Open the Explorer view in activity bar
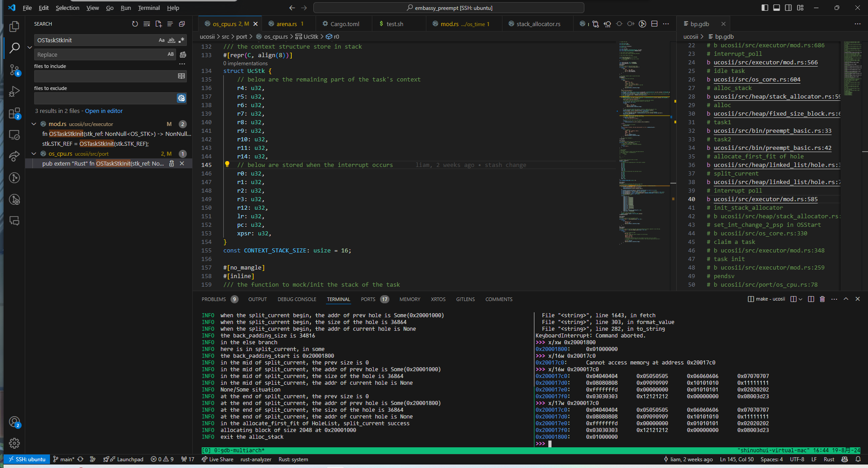Image resolution: width=868 pixels, height=468 pixels. [x=14, y=27]
